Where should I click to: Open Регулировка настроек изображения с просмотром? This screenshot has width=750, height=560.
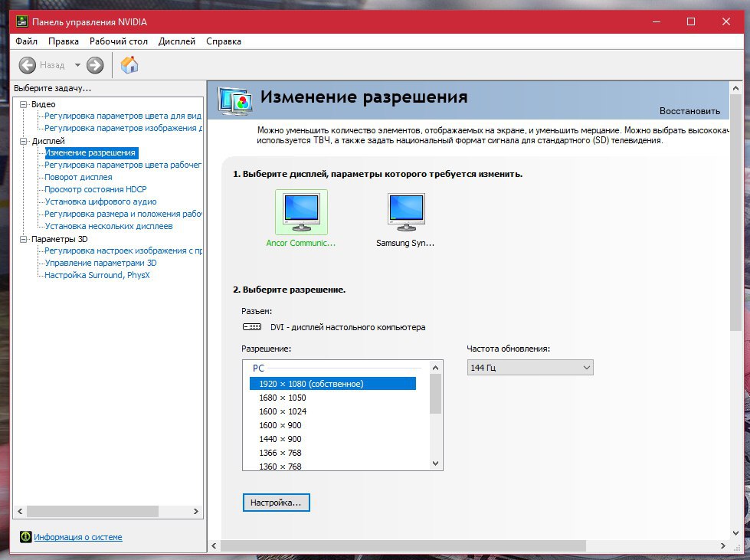pyautogui.click(x=123, y=251)
